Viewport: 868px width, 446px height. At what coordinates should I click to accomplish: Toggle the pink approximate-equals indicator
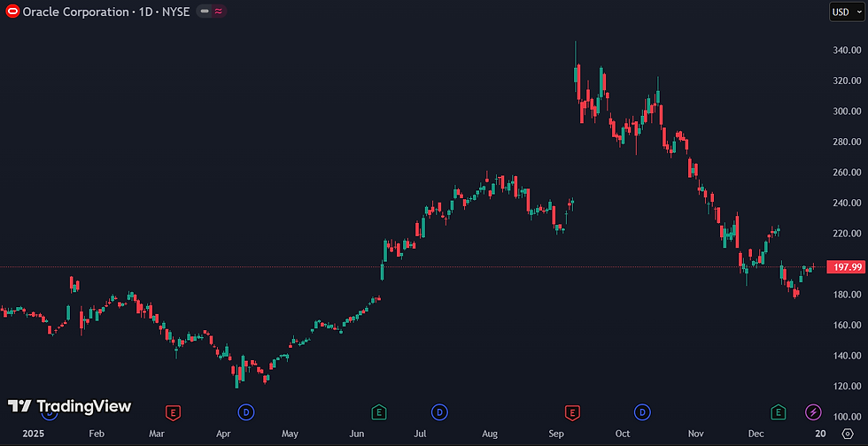pyautogui.click(x=219, y=12)
